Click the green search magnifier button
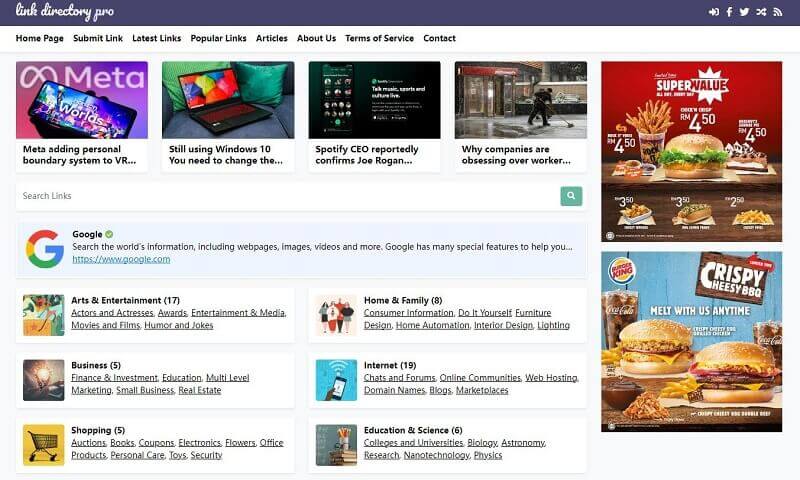Viewport: 800px width, 480px height. tap(571, 196)
